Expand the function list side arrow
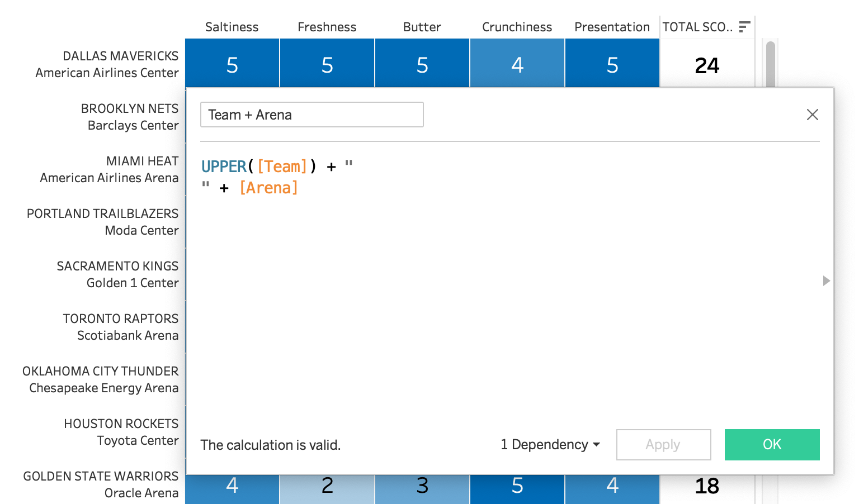 tap(826, 280)
